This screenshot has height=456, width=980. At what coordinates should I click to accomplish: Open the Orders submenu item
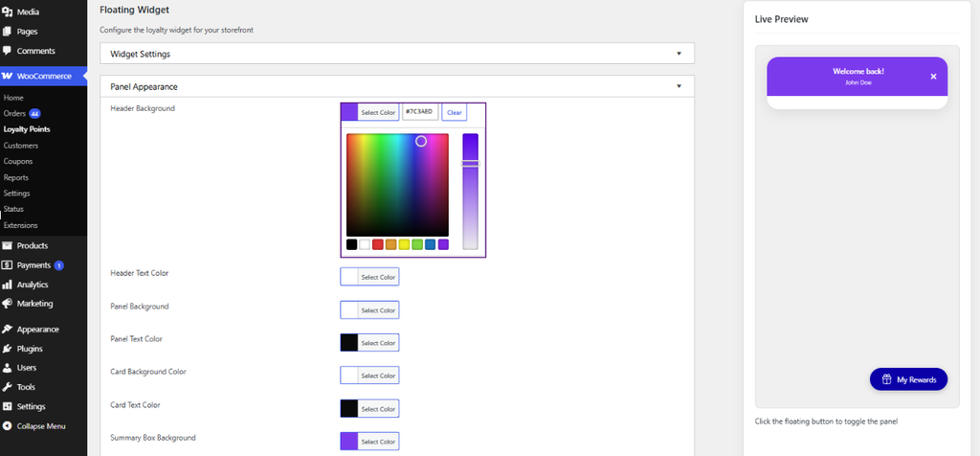tap(14, 114)
